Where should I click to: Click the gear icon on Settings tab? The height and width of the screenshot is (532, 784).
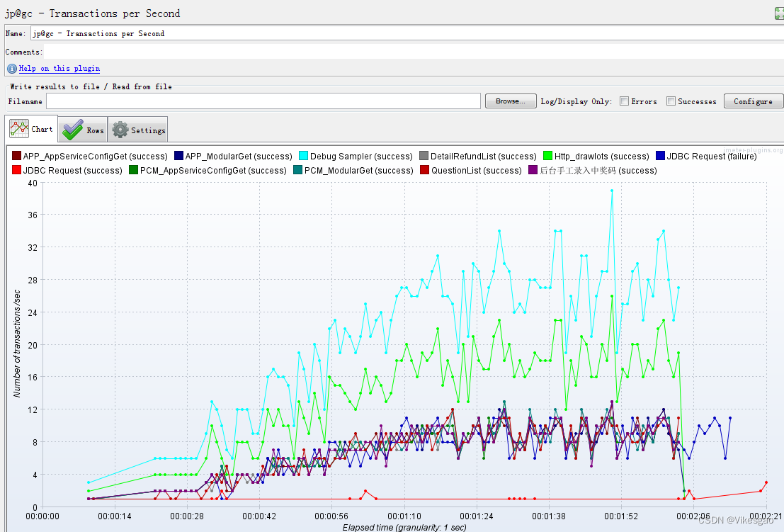(x=120, y=130)
